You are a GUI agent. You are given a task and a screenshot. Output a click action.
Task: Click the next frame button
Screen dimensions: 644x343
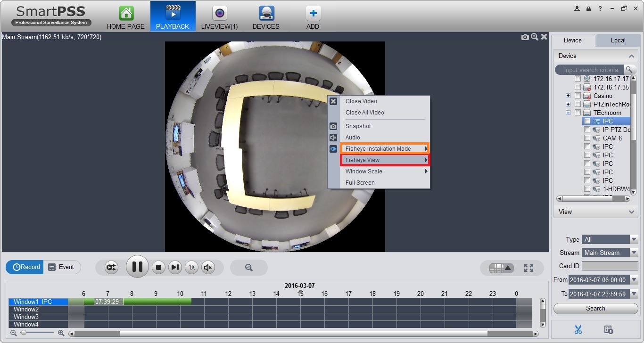(175, 267)
